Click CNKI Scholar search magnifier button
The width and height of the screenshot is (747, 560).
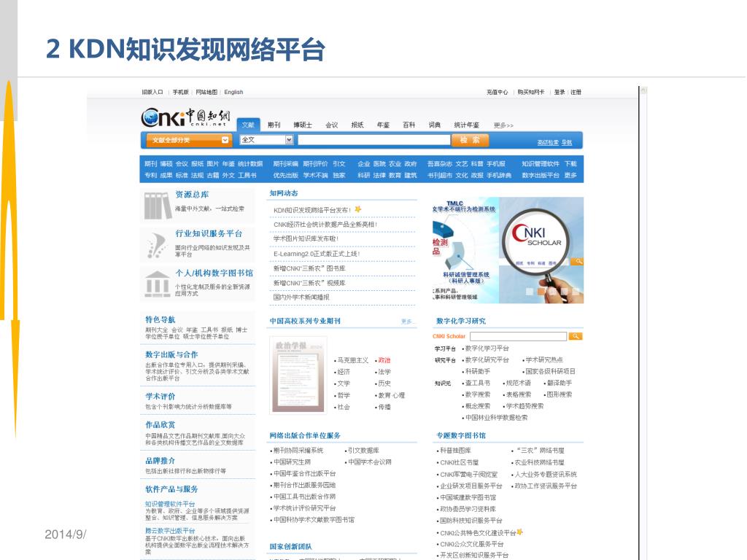(575, 336)
